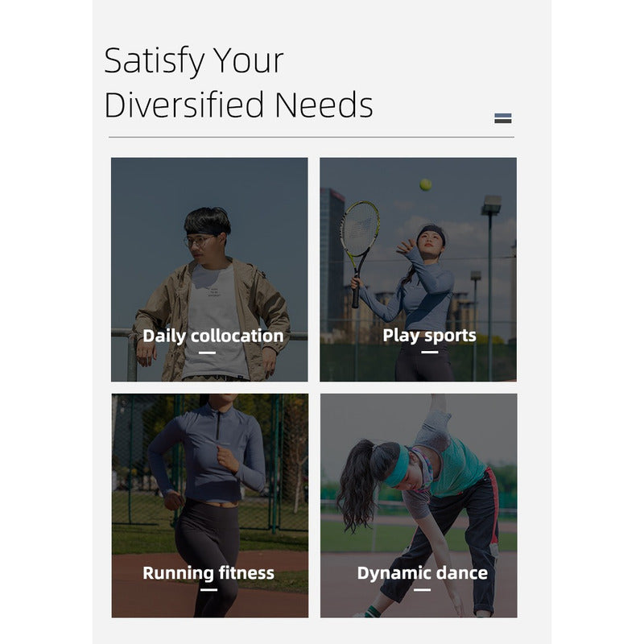Click the man's black headband
The height and width of the screenshot is (644, 644).
pos(207,231)
